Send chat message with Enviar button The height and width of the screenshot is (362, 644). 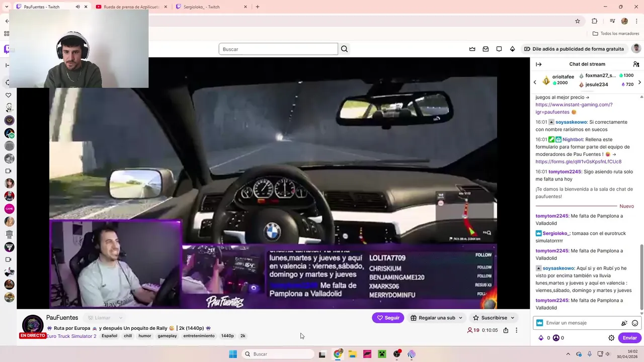point(629,338)
